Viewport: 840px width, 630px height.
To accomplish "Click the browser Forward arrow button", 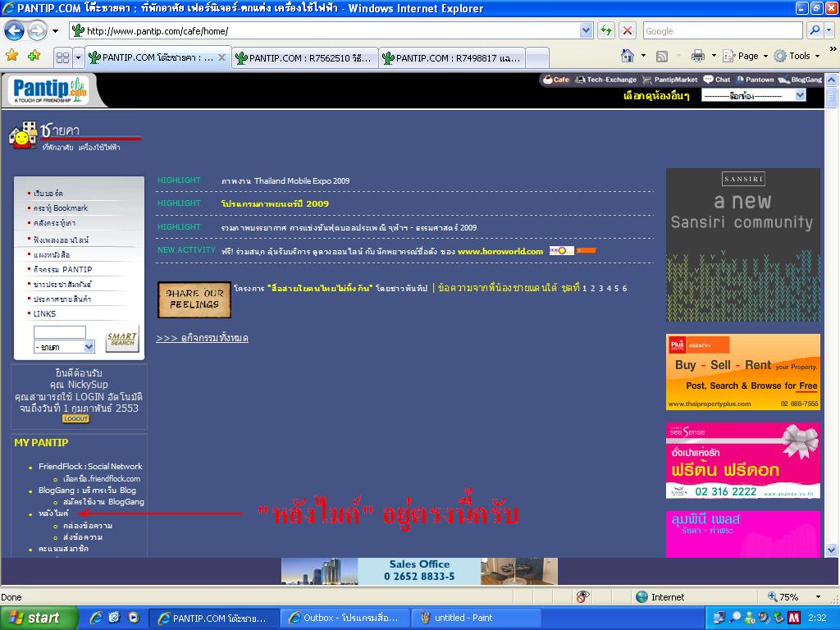I will [36, 31].
